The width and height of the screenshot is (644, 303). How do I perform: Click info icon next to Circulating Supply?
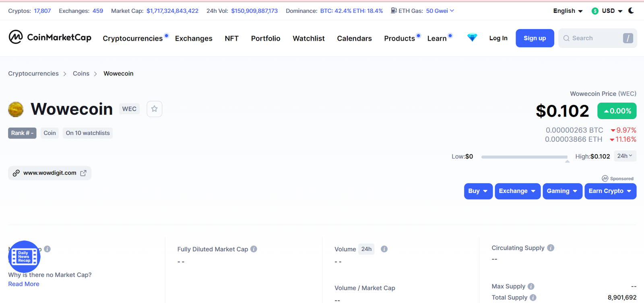[x=551, y=248]
